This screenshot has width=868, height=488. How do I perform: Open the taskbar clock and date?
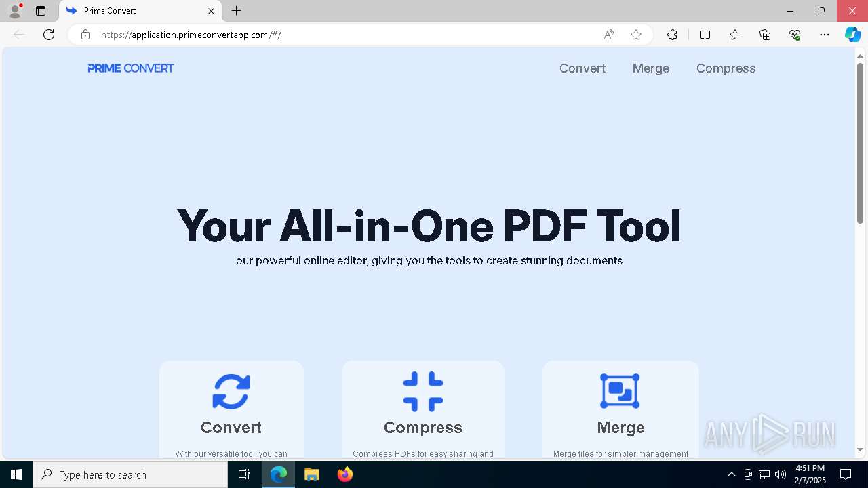[x=810, y=474]
